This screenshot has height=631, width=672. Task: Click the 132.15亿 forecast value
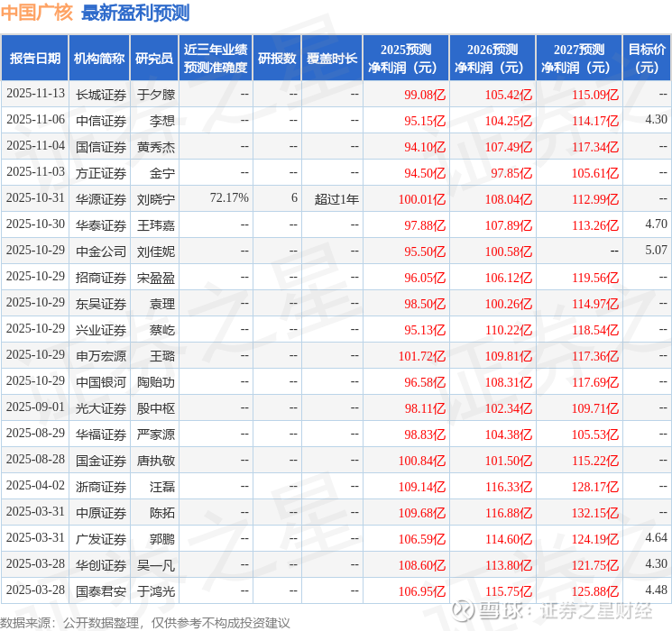595,513
